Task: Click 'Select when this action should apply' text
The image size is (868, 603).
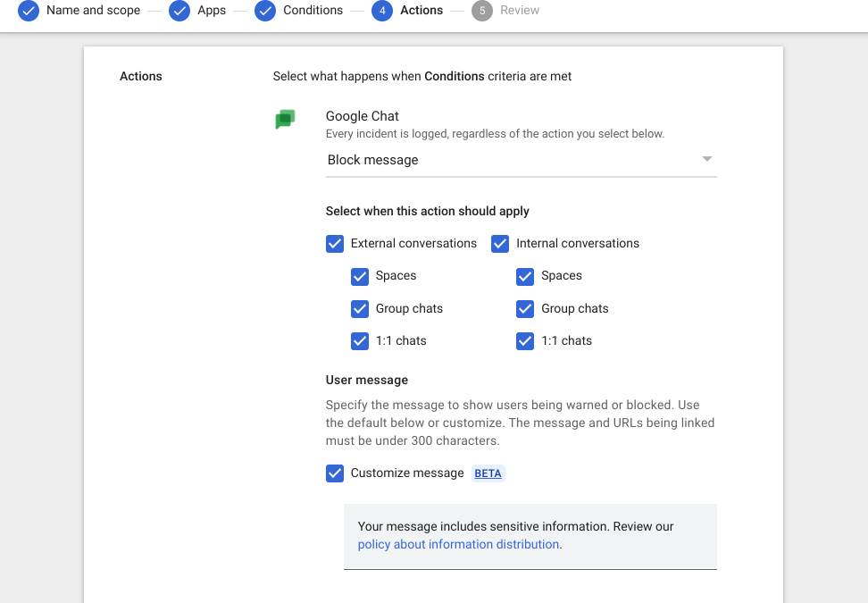Action: [427, 211]
